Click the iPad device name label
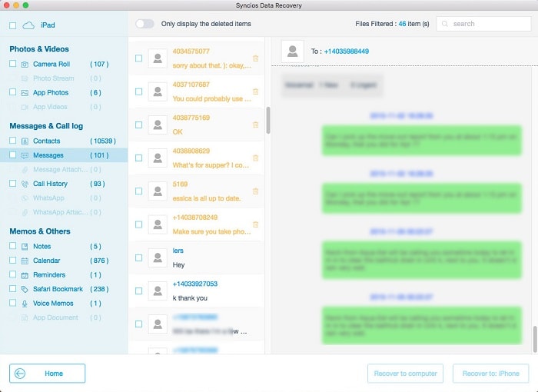This screenshot has width=538, height=392. pyautogui.click(x=48, y=25)
